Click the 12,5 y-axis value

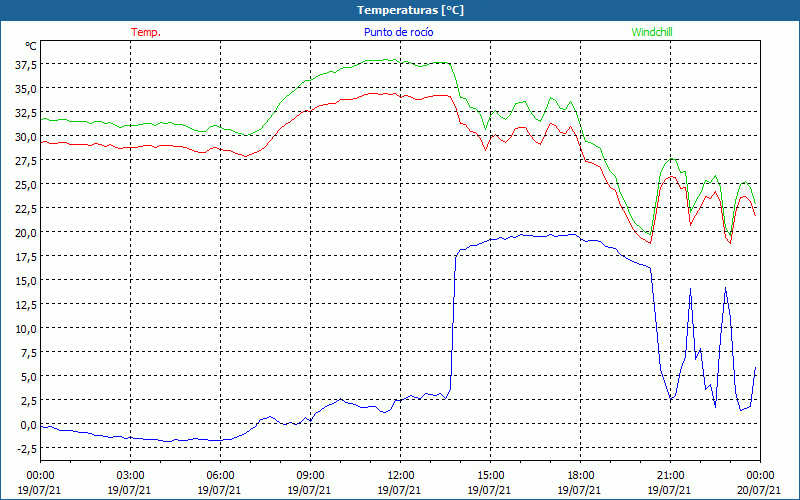point(27,304)
